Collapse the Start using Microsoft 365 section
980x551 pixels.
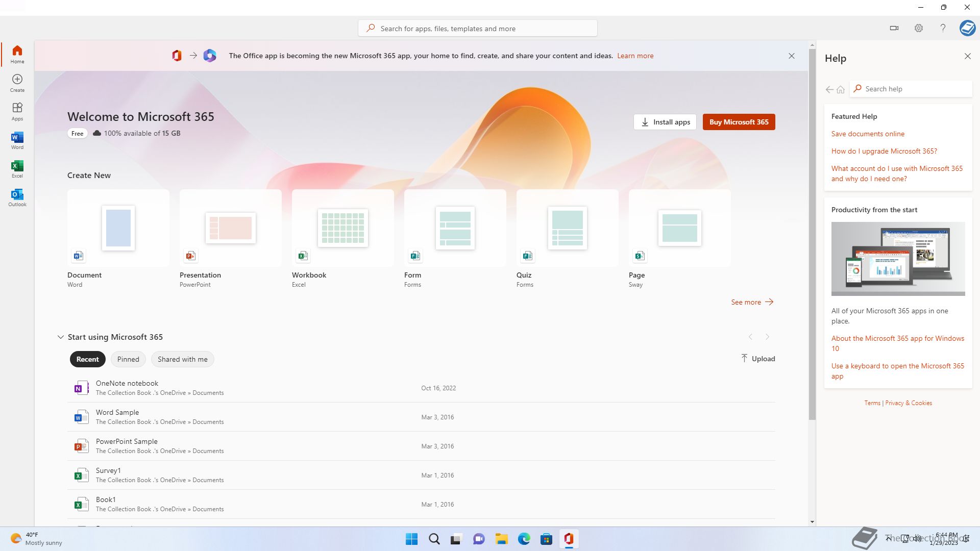(x=60, y=337)
